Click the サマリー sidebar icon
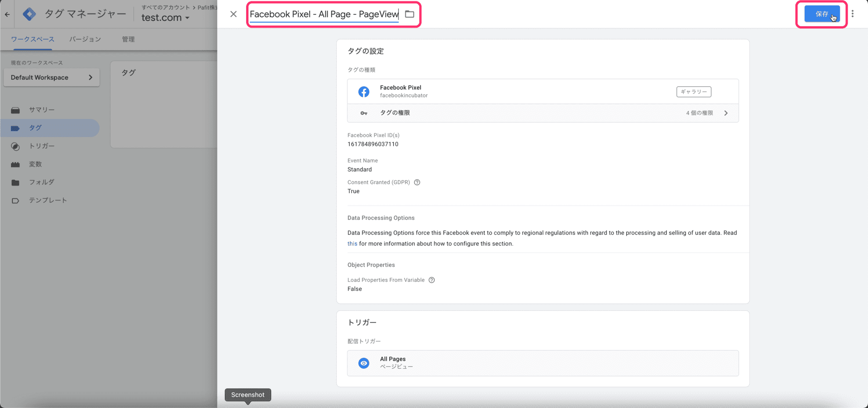The image size is (868, 408). pyautogui.click(x=15, y=110)
